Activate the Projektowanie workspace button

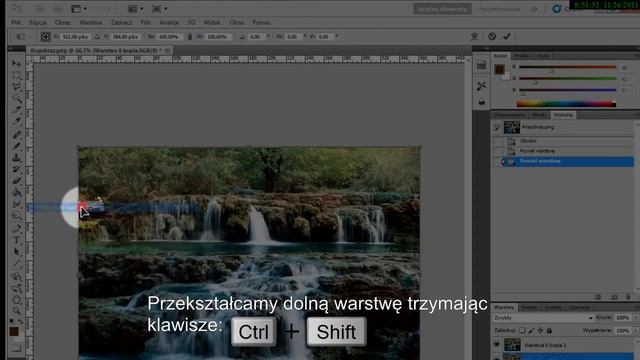[x=499, y=9]
